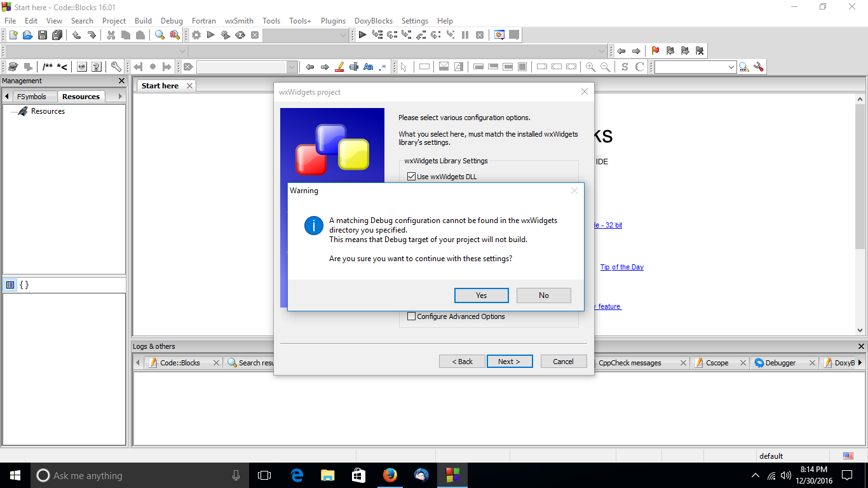Build the project using the gear icon
The height and width of the screenshot is (488, 868).
point(196,35)
